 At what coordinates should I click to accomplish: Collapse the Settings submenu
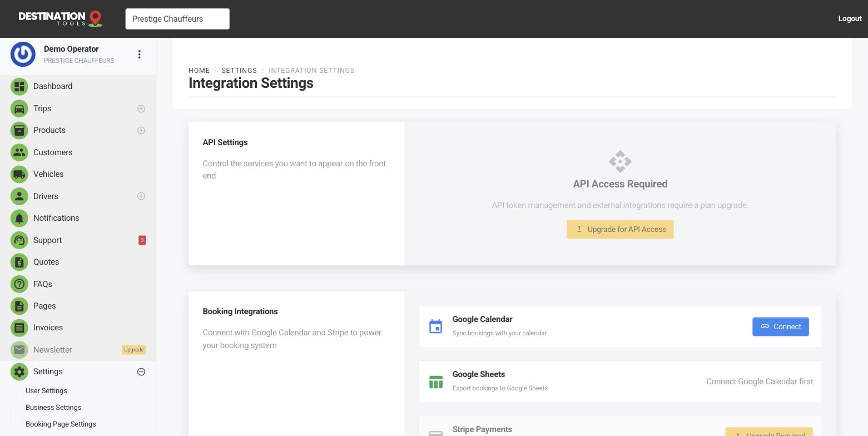[141, 371]
